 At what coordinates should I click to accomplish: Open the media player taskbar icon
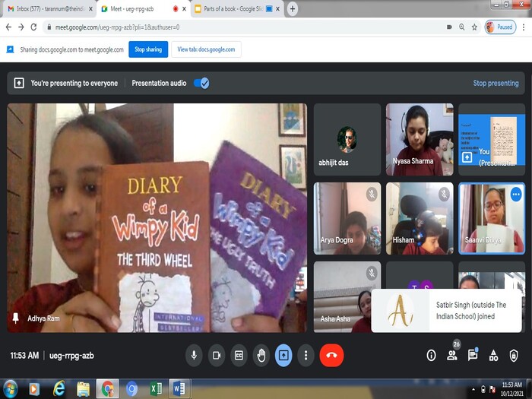34,389
